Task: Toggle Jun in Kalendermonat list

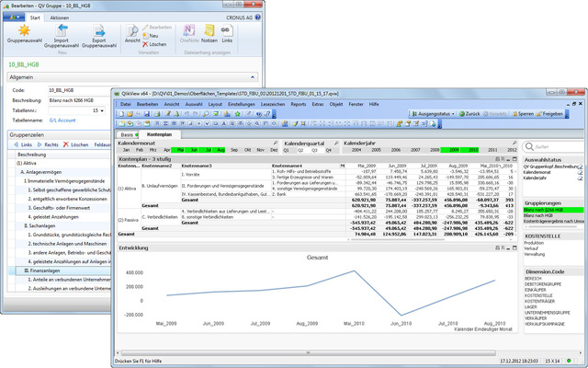Action: pyautogui.click(x=194, y=150)
